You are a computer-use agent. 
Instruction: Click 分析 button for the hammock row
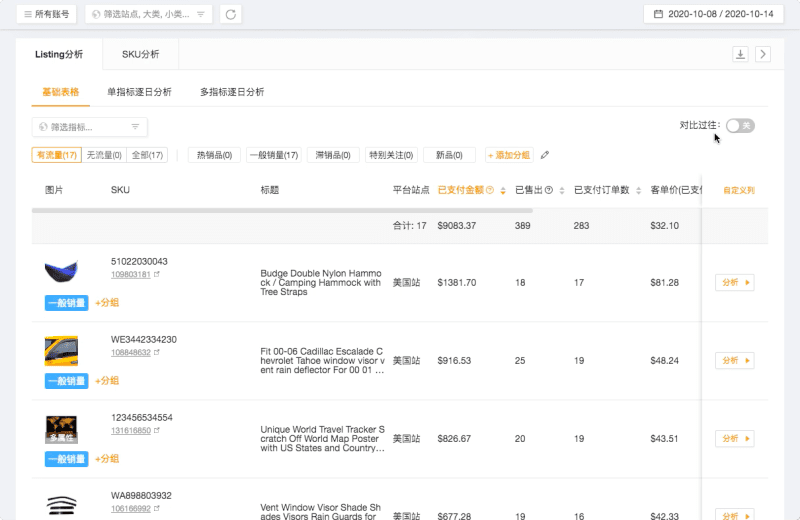734,283
